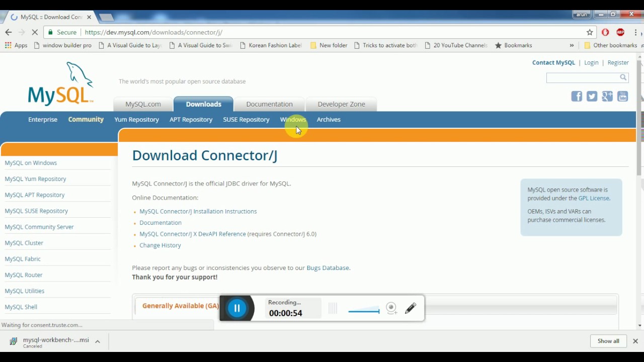The height and width of the screenshot is (362, 644).
Task: Open GPL License link
Action: point(594,199)
